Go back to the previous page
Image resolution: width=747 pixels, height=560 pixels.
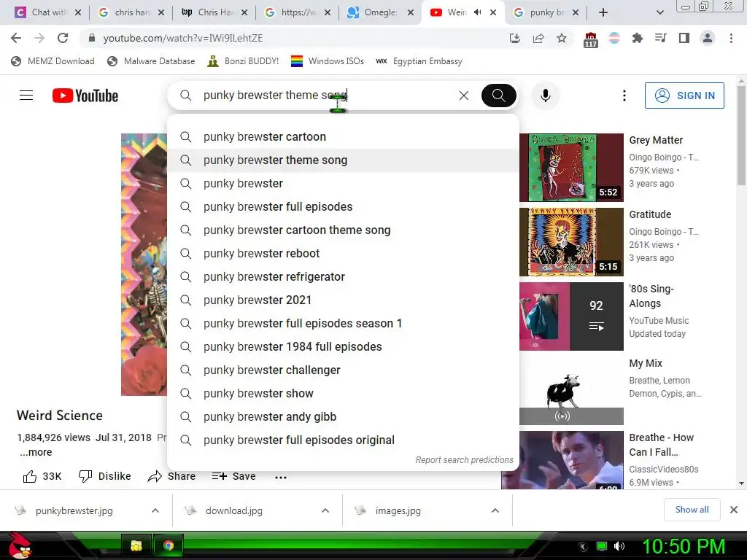pos(16,38)
